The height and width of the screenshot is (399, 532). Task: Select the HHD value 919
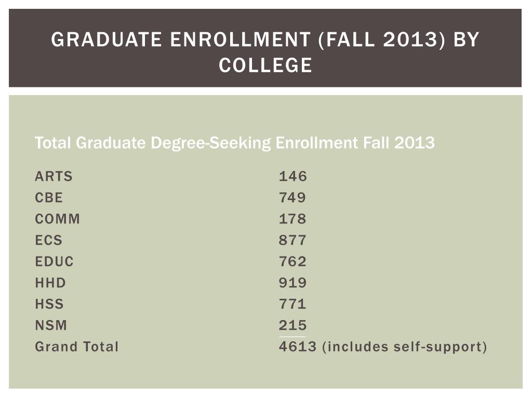click(x=293, y=283)
